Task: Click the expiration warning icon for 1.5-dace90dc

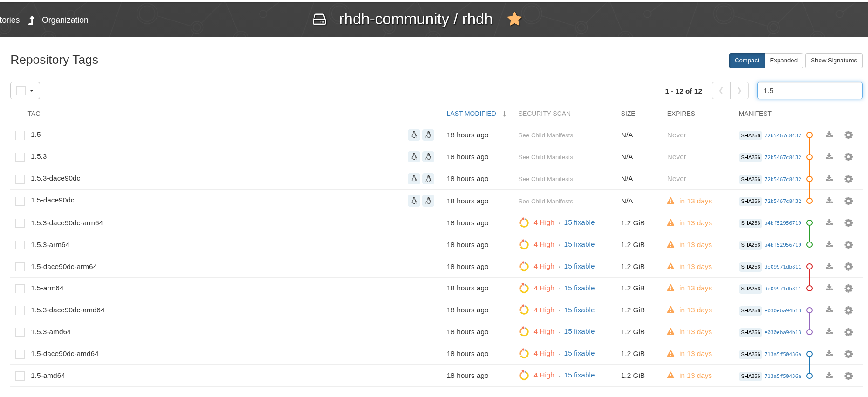Action: [x=670, y=201]
